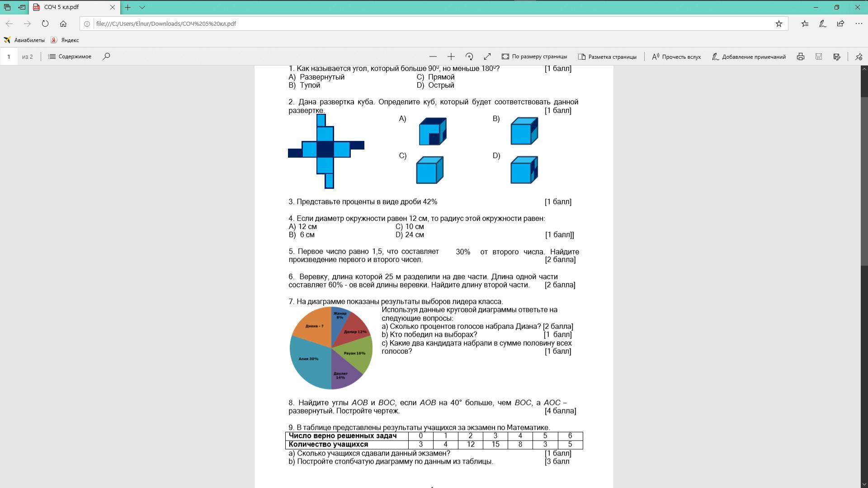Click the zoom in plus icon
This screenshot has height=488, width=868.
coord(451,56)
